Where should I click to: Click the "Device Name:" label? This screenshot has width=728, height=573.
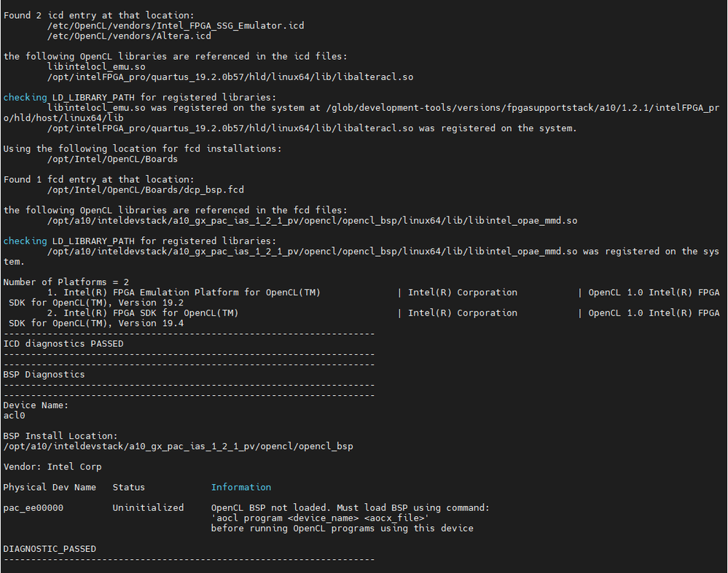click(36, 405)
